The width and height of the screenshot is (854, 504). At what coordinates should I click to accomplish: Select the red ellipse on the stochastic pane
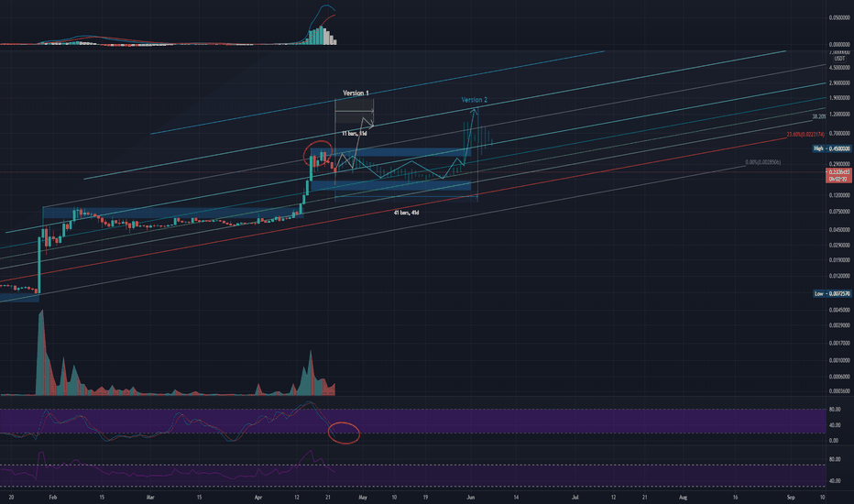[344, 433]
